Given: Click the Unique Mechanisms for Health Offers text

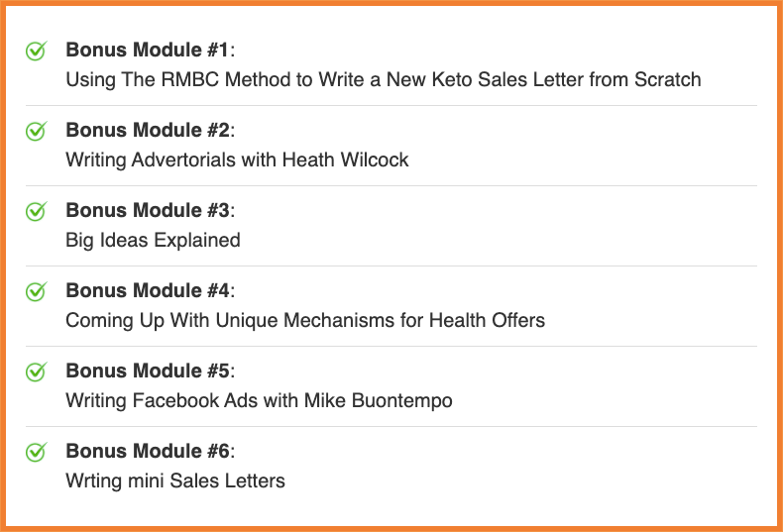Looking at the screenshot, I should pos(305,320).
